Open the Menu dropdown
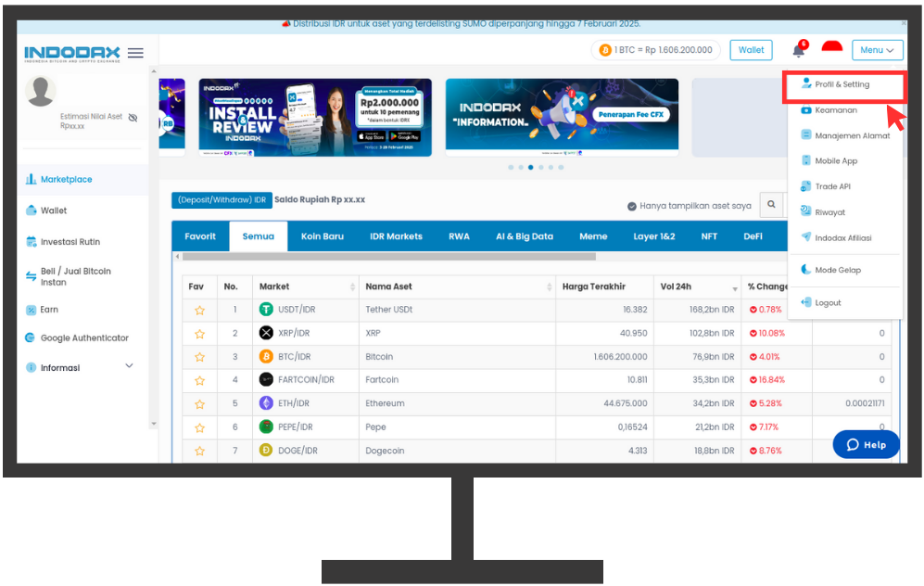924x586 pixels. (877, 50)
